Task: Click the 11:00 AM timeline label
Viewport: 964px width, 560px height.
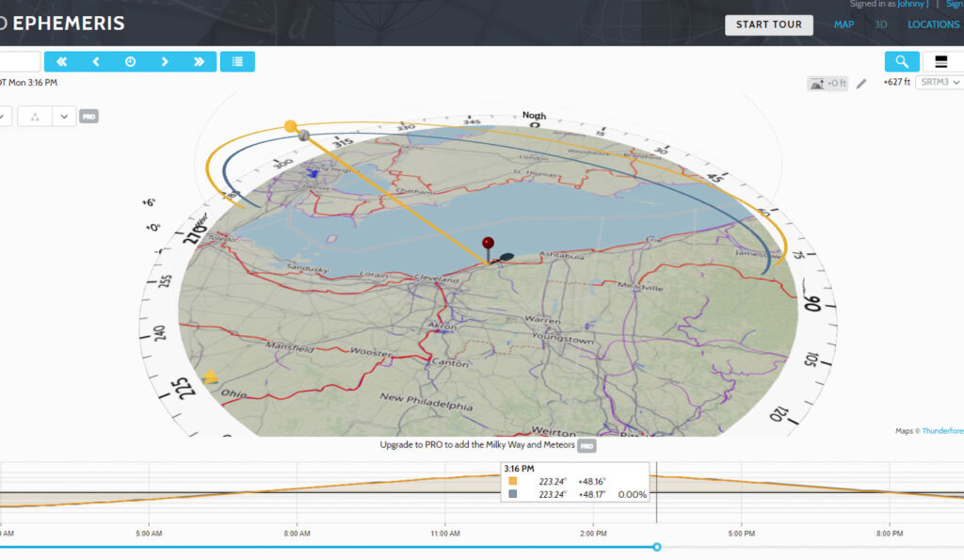Action: [445, 534]
